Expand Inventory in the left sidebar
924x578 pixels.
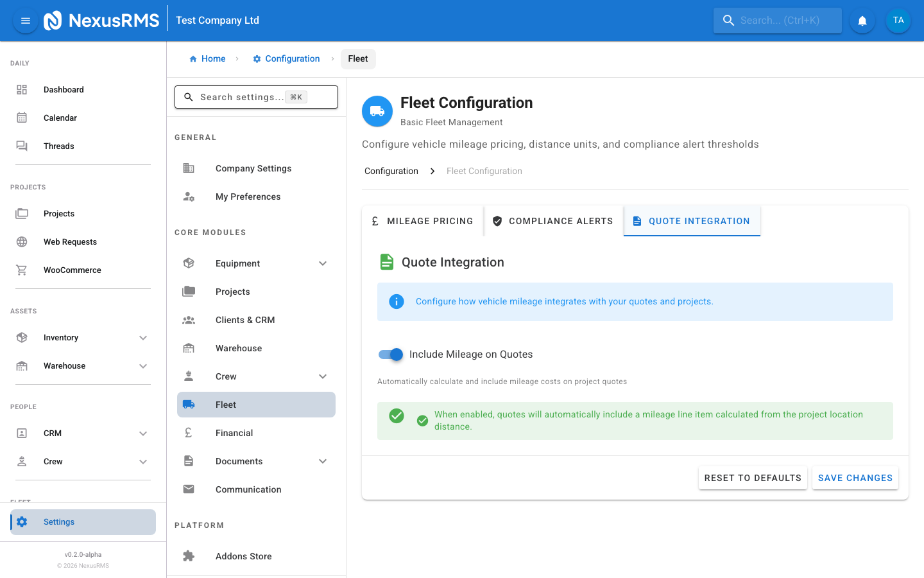(143, 338)
